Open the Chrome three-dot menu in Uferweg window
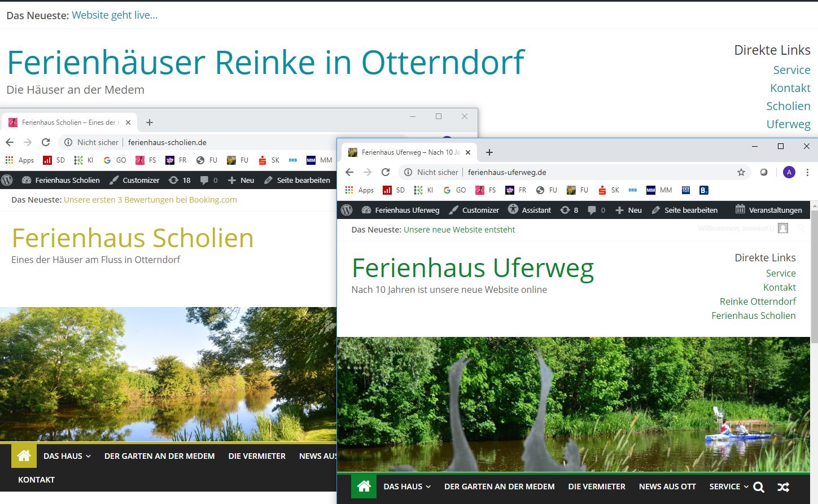The image size is (818, 504). tap(807, 172)
